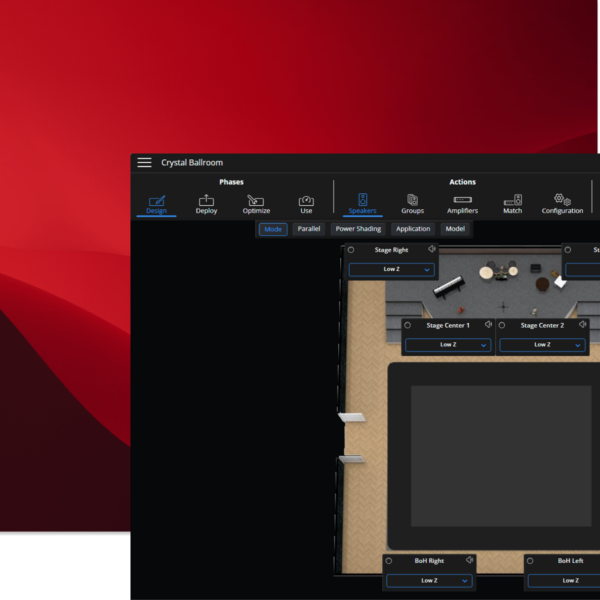This screenshot has width=600, height=600.
Task: Select the Stage Right radio circle
Action: tap(351, 250)
